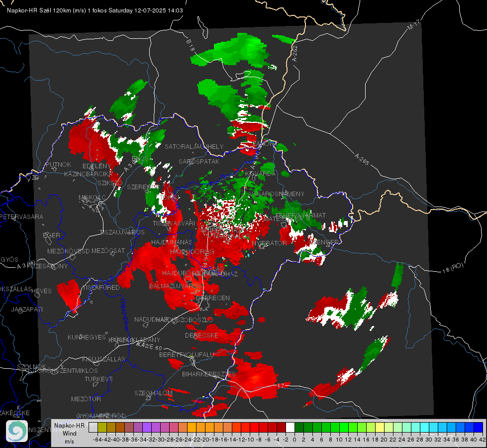Viewport: 487px width, 448px height.
Task: Click the 'A42/E 60' road label
Action: [x=149, y=346]
